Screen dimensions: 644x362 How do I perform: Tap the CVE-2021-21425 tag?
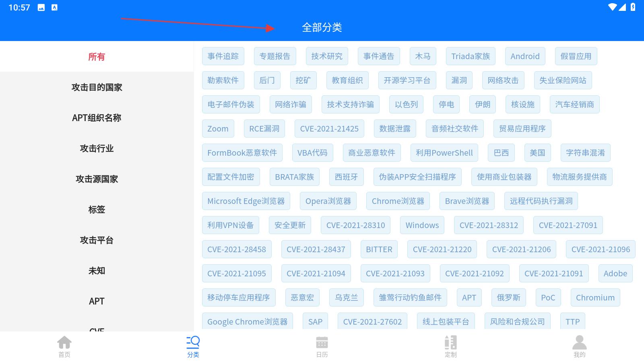coord(329,129)
